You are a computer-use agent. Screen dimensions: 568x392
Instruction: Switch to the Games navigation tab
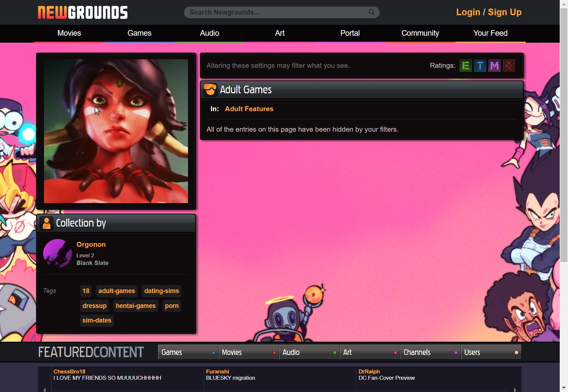coord(139,33)
